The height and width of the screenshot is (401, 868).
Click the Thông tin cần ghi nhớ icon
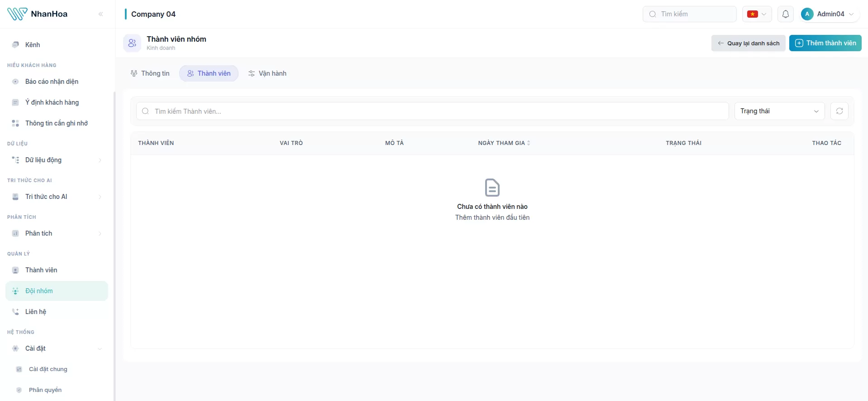[x=15, y=123]
